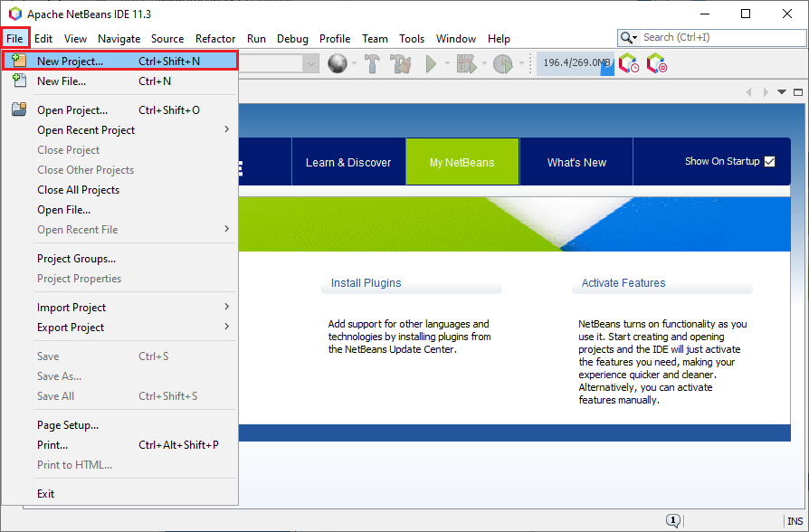Image resolution: width=809 pixels, height=532 pixels.
Task: Click the Profile Project toolbar icon
Action: pyautogui.click(x=503, y=63)
